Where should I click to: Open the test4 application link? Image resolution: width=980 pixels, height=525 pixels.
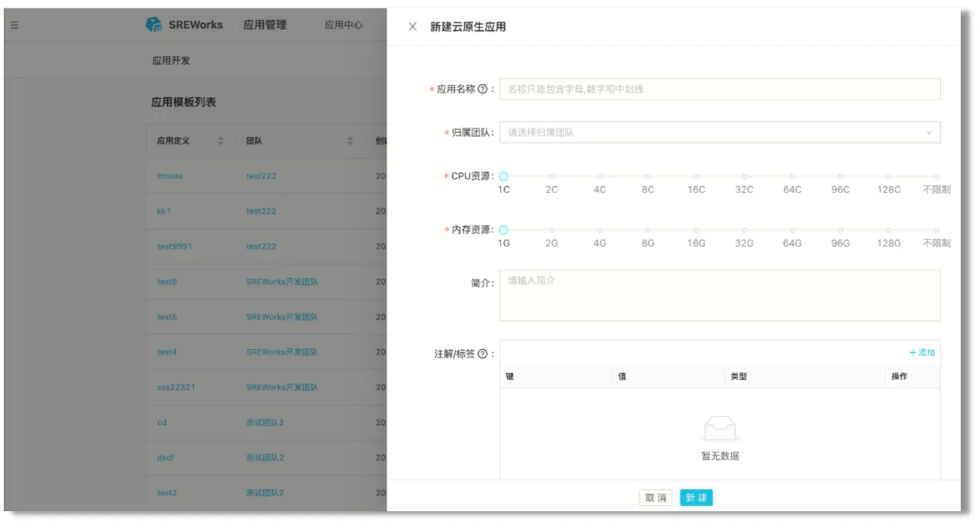(167, 352)
